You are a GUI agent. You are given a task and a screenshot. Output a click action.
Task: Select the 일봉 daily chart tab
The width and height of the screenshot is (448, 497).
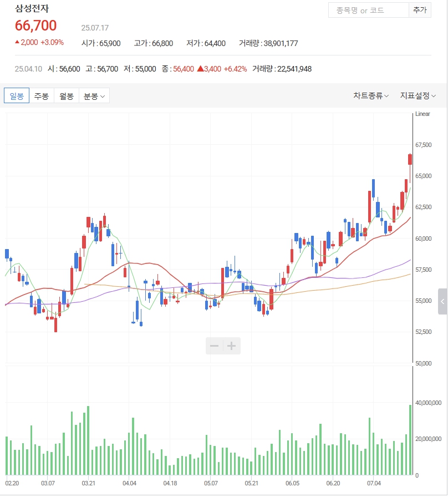[x=17, y=96]
